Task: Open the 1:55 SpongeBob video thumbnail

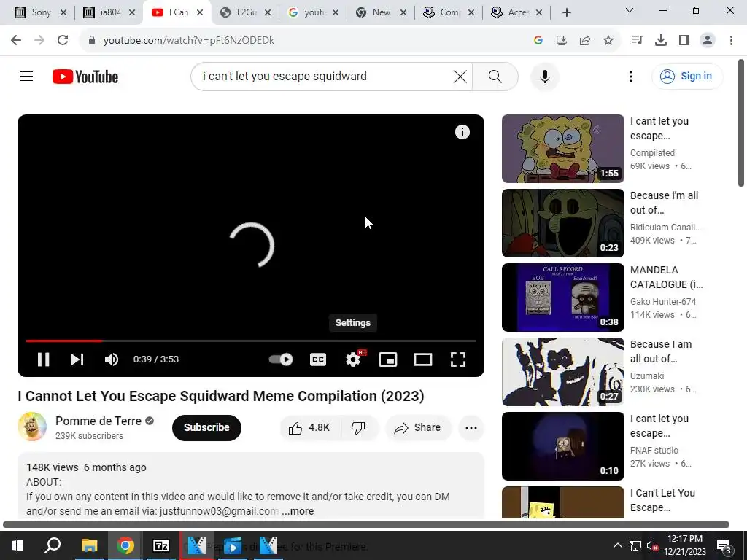Action: 562,149
